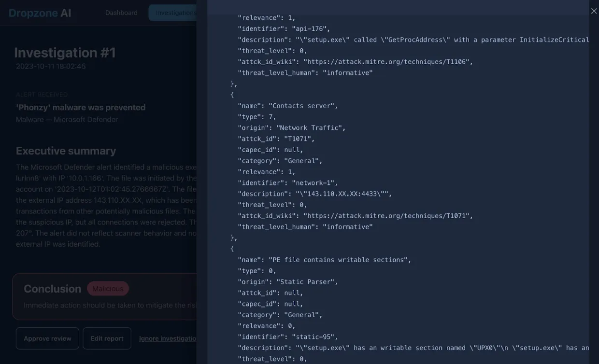The height and width of the screenshot is (364, 599).
Task: Switch to the Dashboard tab
Action: point(121,13)
